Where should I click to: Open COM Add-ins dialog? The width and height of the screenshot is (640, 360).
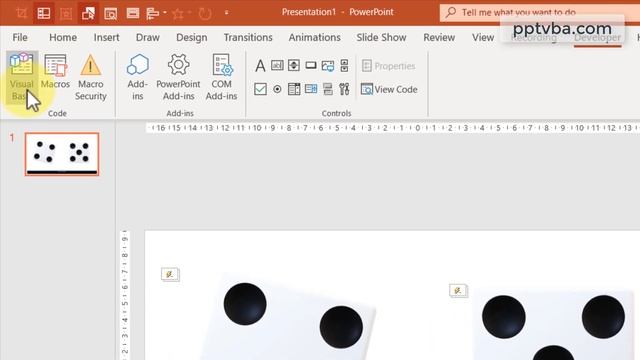click(x=221, y=78)
